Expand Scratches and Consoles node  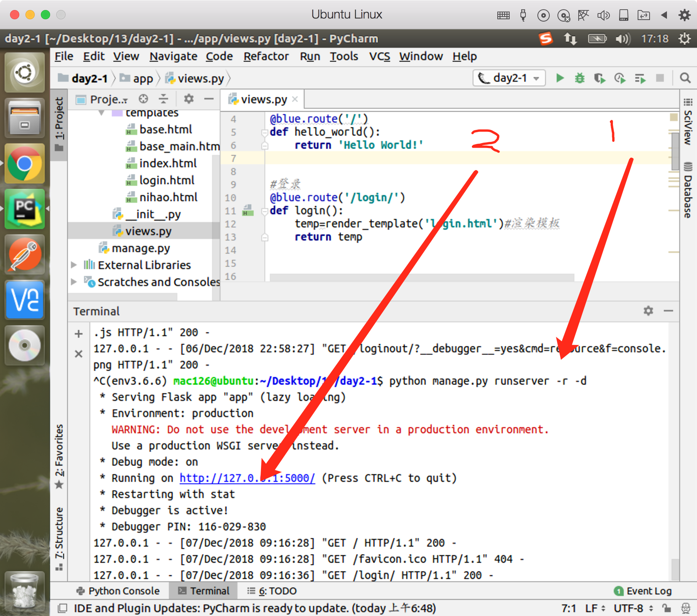[x=74, y=282]
